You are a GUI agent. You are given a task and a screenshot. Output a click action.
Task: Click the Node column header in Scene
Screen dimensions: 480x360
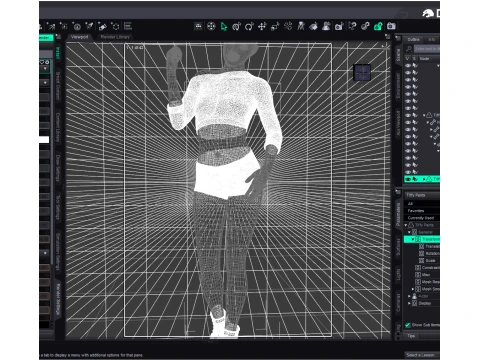pos(429,59)
